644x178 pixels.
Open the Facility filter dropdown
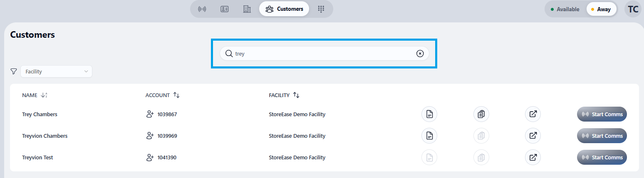pyautogui.click(x=56, y=71)
